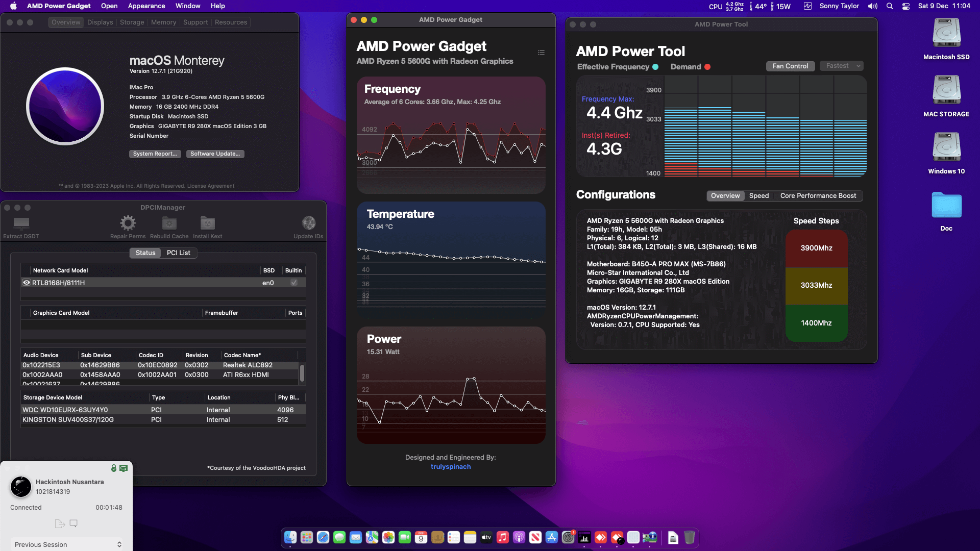This screenshot has width=980, height=551.
Task: Click the Spotlight search icon in menu bar
Action: pyautogui.click(x=889, y=6)
